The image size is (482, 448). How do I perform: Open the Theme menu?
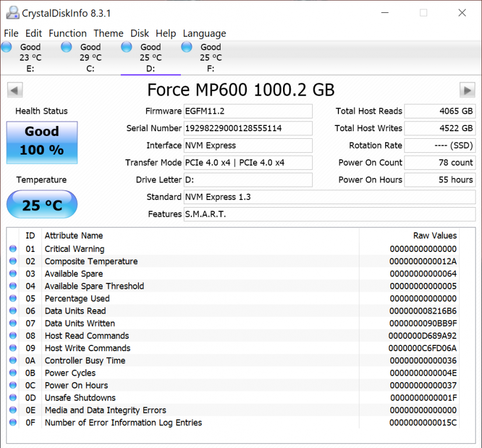coord(109,33)
